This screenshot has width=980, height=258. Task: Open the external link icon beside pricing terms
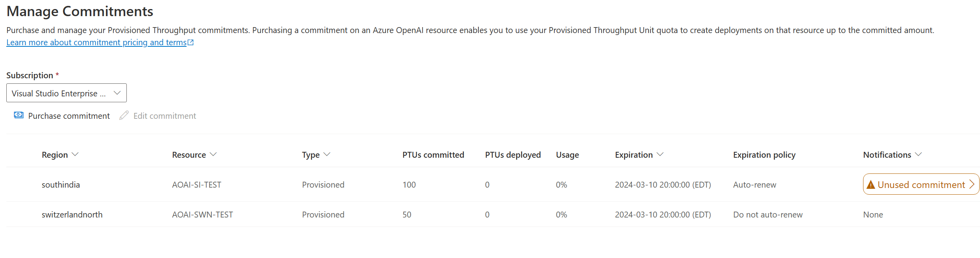coord(191,42)
